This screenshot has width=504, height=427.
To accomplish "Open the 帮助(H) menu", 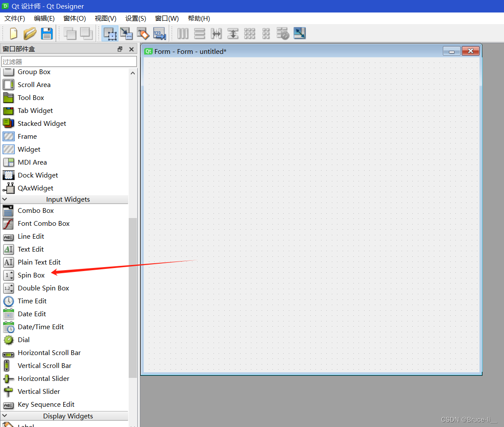I will tap(199, 19).
